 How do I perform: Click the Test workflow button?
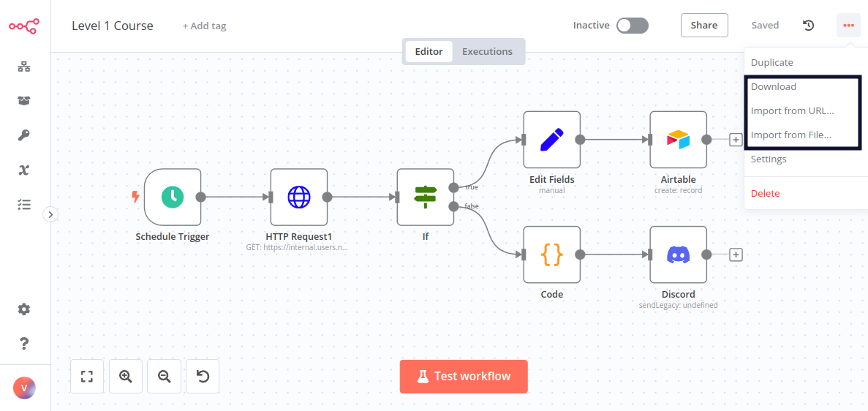464,377
